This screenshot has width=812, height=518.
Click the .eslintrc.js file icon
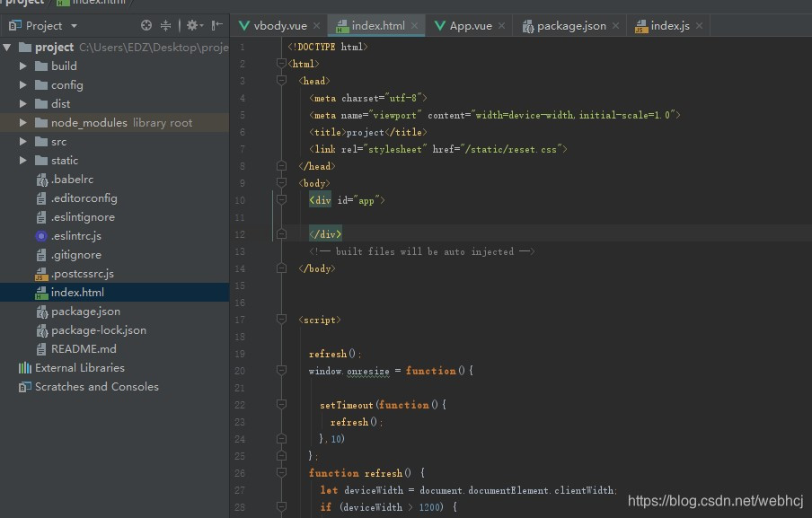[x=41, y=236]
